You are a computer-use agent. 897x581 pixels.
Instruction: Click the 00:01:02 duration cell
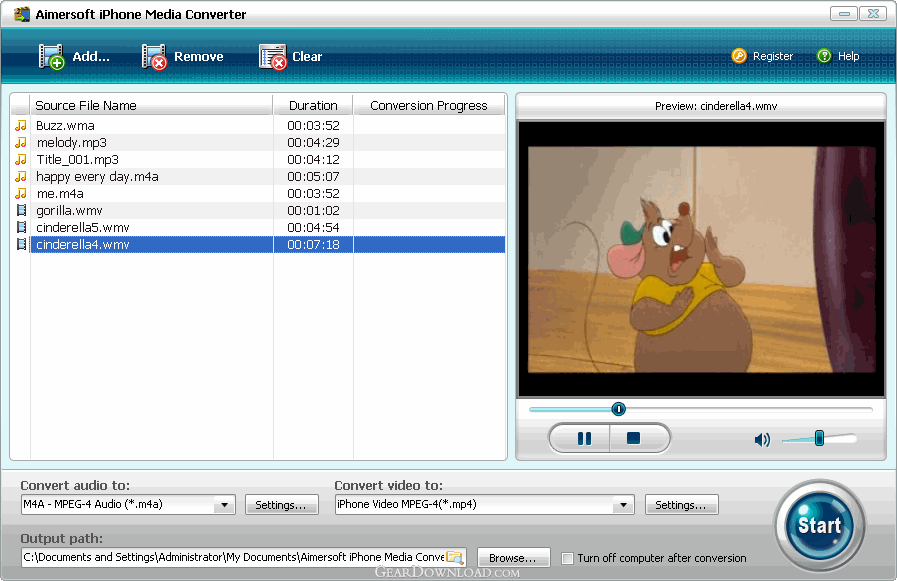point(313,210)
